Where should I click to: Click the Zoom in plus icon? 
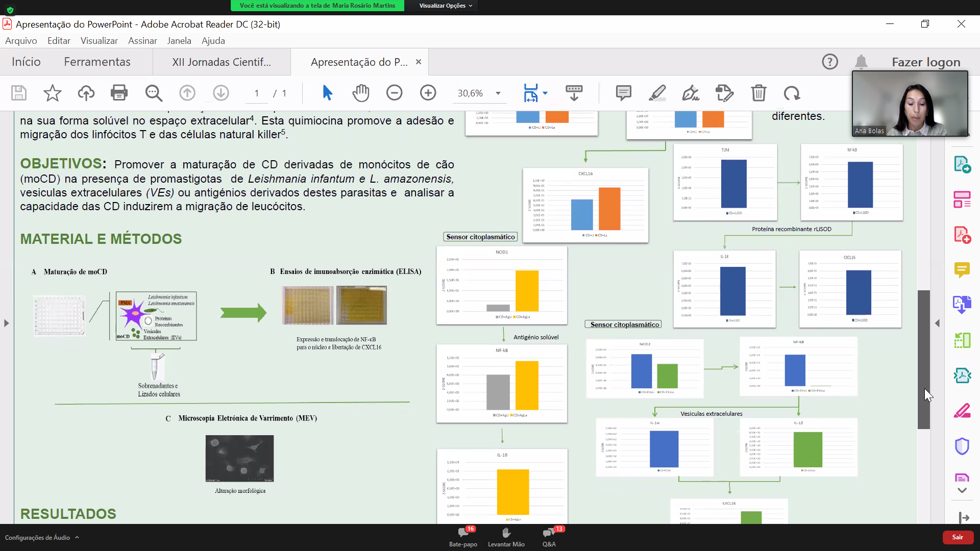pos(428,93)
